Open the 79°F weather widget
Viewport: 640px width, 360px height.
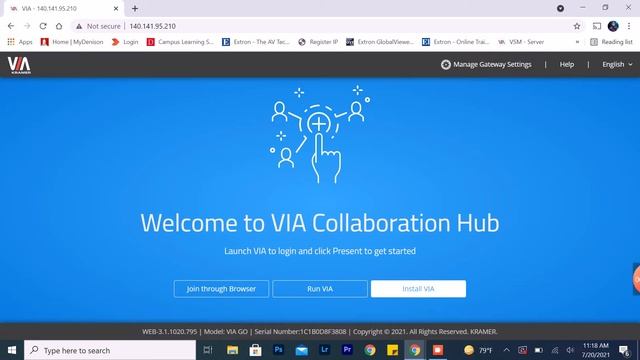click(478, 350)
